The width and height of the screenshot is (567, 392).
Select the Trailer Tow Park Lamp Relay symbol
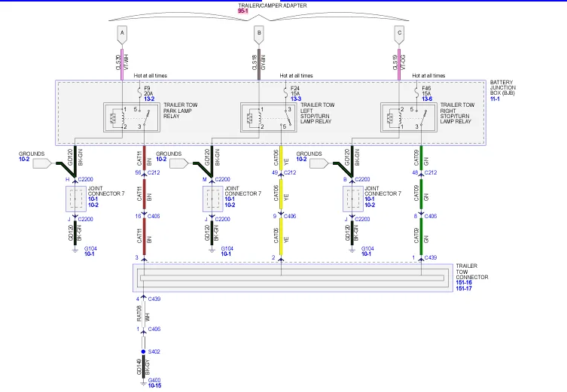132,117
